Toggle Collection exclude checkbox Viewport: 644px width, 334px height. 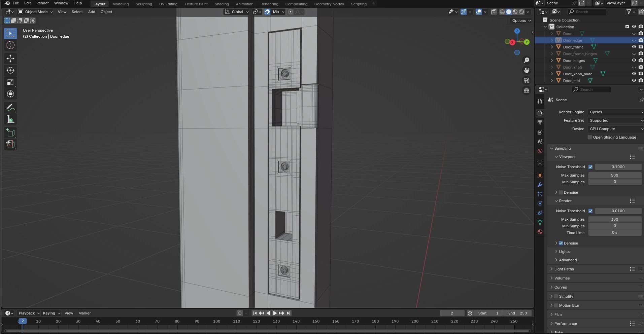(627, 27)
